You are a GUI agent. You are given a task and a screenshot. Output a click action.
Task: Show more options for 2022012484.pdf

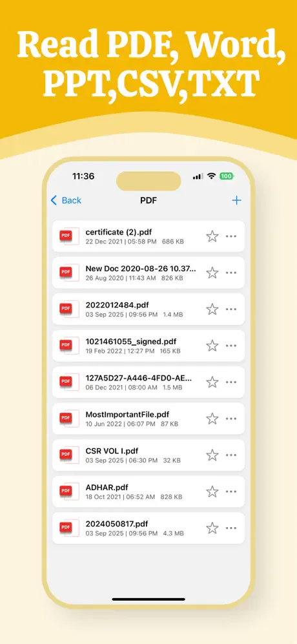pos(231,309)
